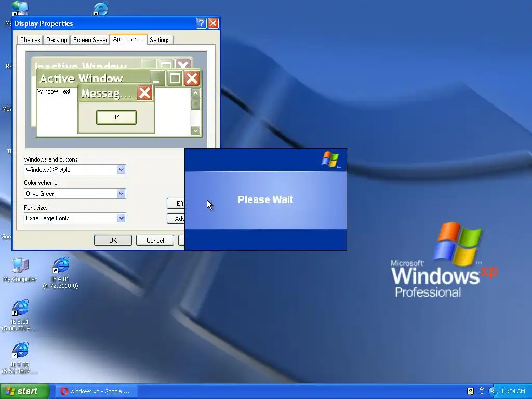Click the help icon in system tray
Screen dimensions: 532x399
[470, 391]
